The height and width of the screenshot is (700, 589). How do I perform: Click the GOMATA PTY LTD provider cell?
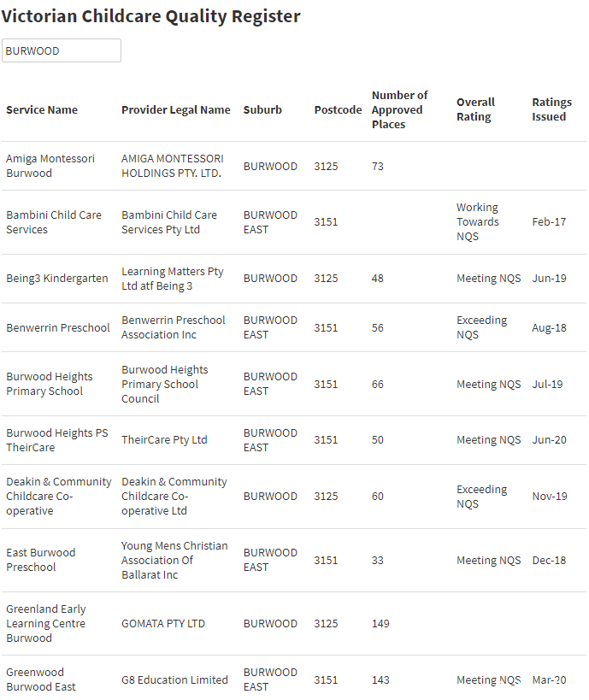click(x=163, y=624)
